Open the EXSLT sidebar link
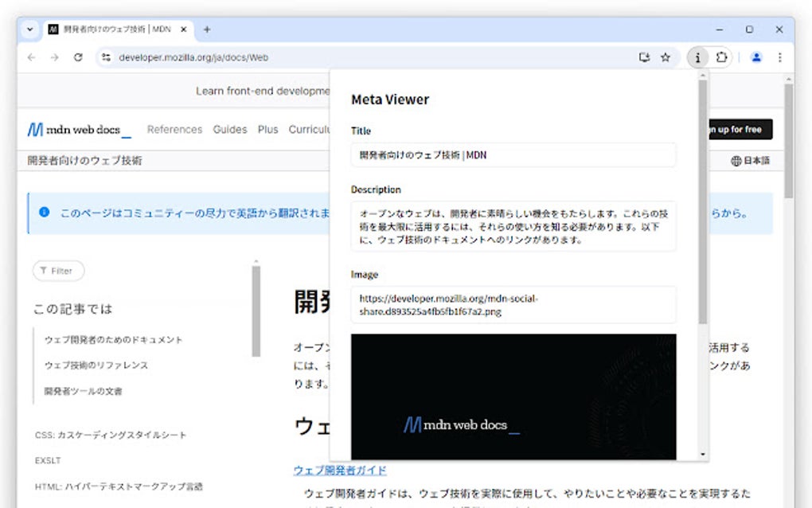Image resolution: width=812 pixels, height=508 pixels. pos(48,460)
